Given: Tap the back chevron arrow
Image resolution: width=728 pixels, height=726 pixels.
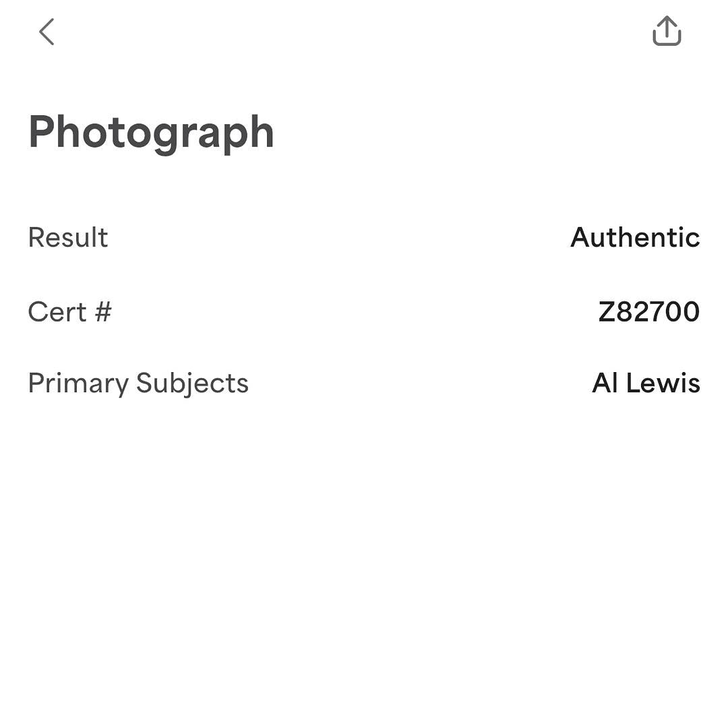Looking at the screenshot, I should 46,32.
